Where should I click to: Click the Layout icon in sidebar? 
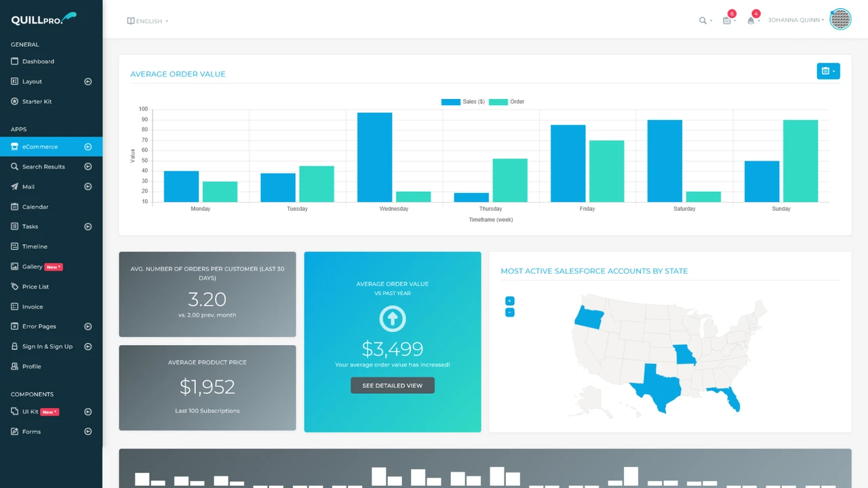click(x=15, y=81)
